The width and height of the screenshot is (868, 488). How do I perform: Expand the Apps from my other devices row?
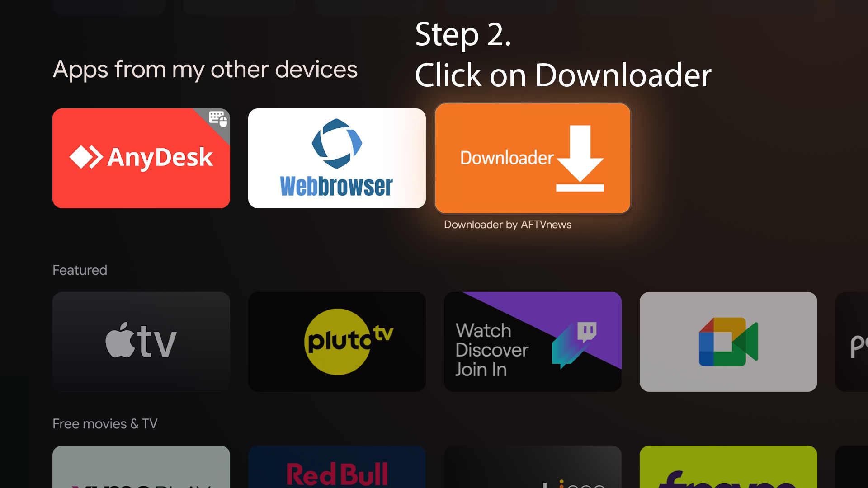point(206,70)
